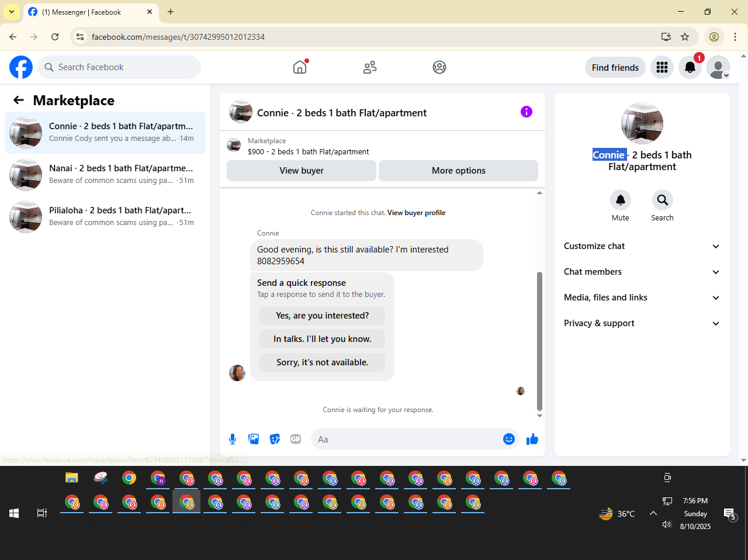Screen dimensions: 748x560
Task: Click the chat scrollbar thumb
Action: pyautogui.click(x=539, y=341)
